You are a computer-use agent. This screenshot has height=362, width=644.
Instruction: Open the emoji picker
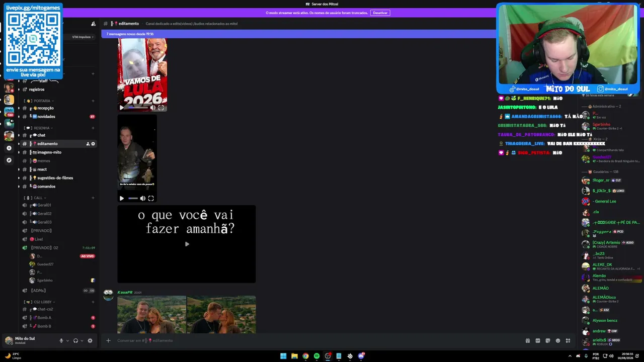[558, 340]
